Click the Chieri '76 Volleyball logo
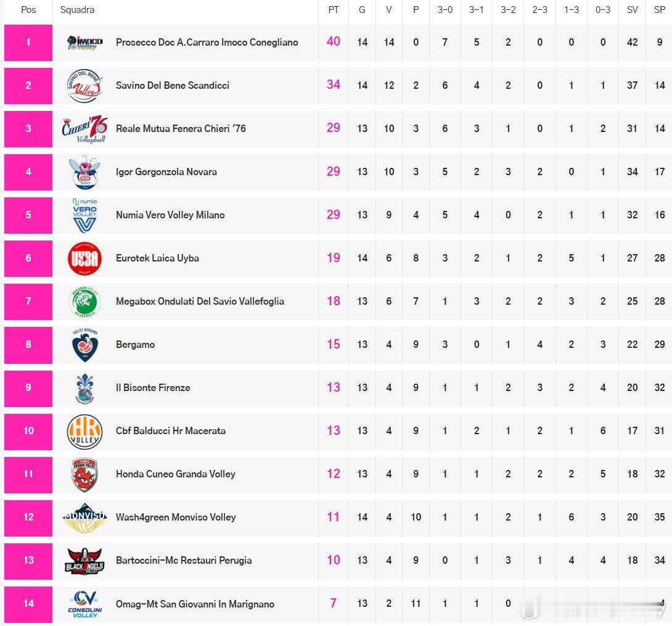Screen dimensions: 672x626 (85, 129)
